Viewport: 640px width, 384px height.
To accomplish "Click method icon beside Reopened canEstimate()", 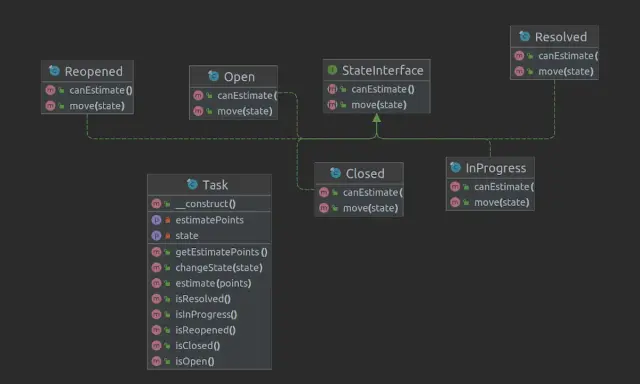I will coord(50,90).
